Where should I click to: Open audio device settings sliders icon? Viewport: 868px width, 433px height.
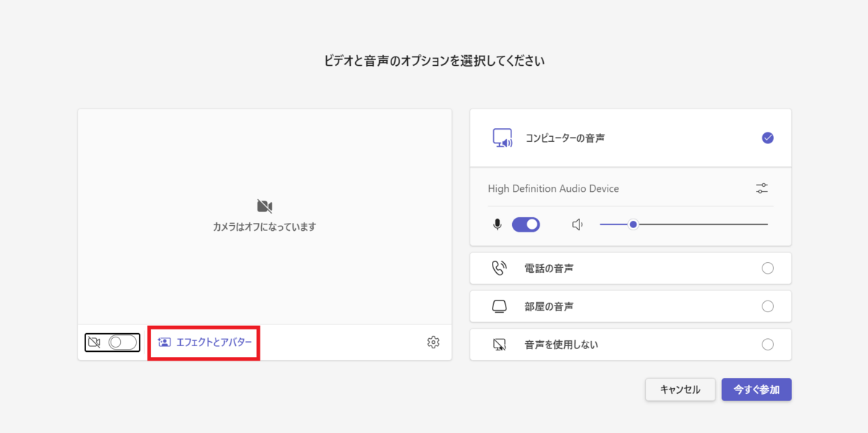tap(762, 188)
